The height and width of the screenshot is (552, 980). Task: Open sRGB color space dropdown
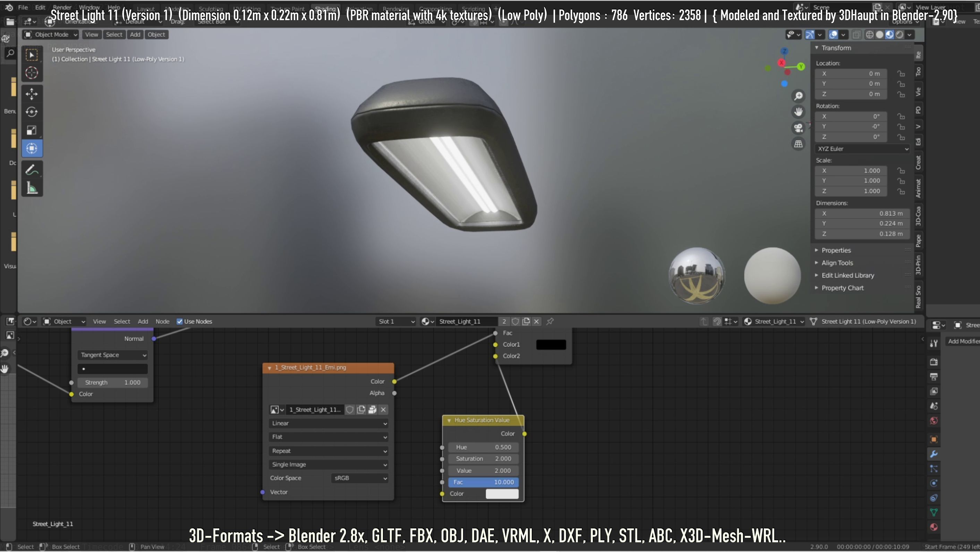click(x=360, y=478)
